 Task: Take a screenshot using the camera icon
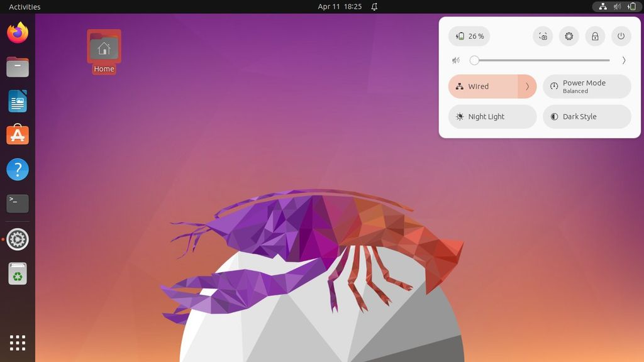(x=542, y=36)
